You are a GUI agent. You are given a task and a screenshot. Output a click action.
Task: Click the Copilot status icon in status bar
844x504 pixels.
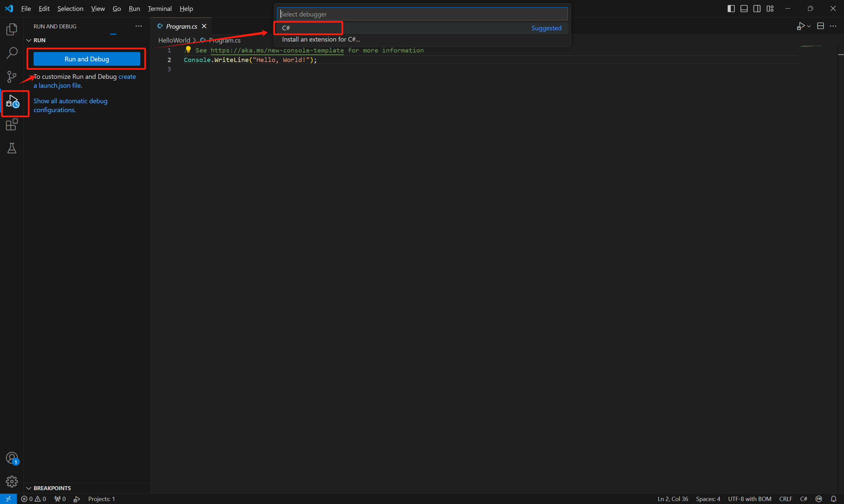tap(819, 499)
